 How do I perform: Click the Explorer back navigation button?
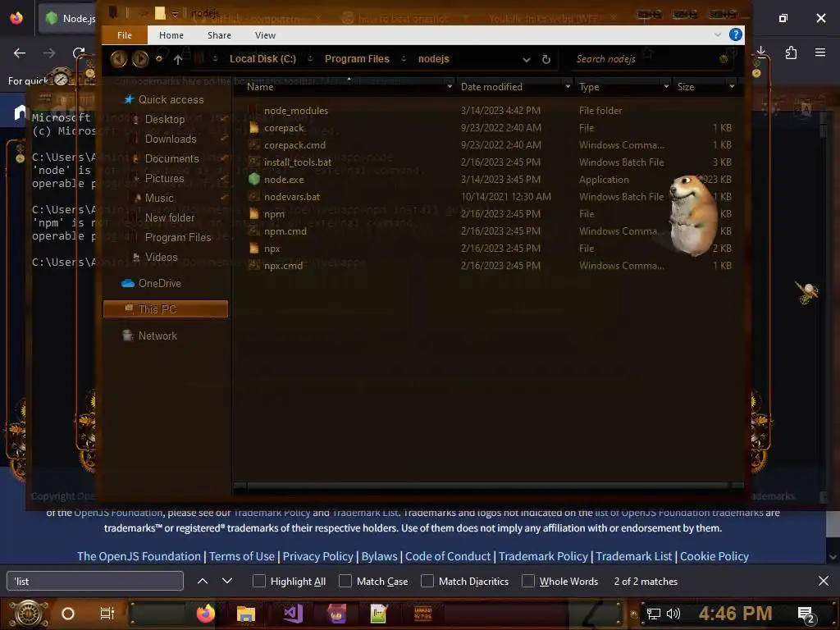(118, 58)
